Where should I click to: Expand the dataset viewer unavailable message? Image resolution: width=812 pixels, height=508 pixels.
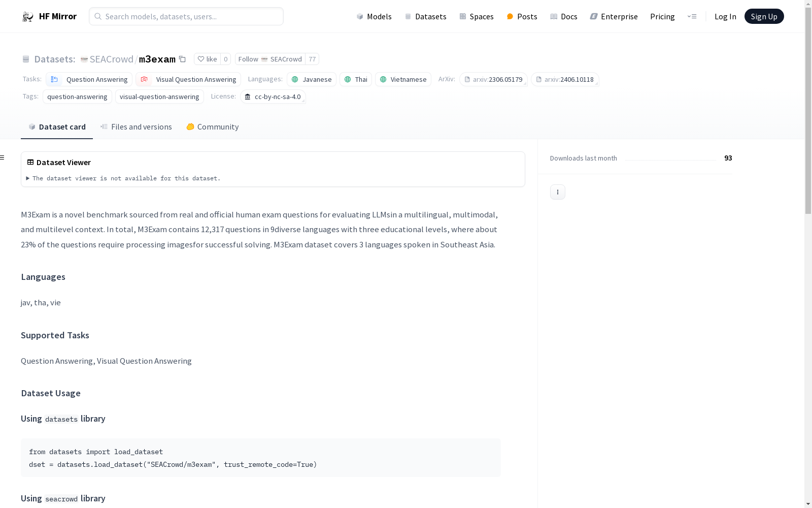tap(123, 178)
